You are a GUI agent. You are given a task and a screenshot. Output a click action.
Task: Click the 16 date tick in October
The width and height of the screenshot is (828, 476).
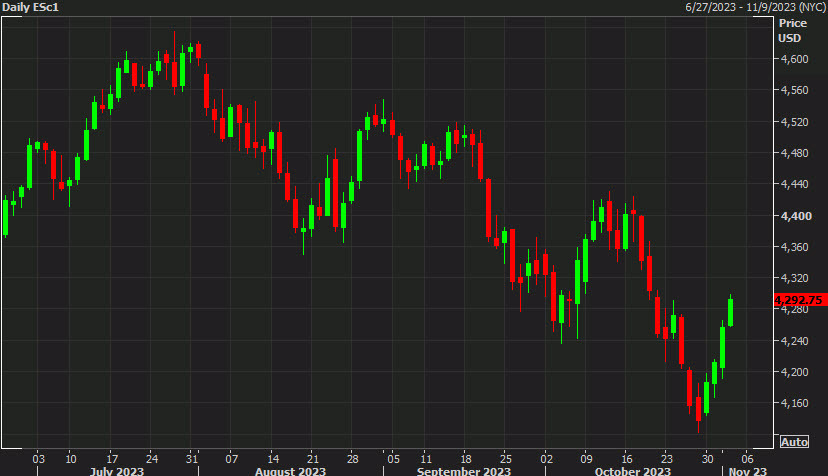coord(626,459)
